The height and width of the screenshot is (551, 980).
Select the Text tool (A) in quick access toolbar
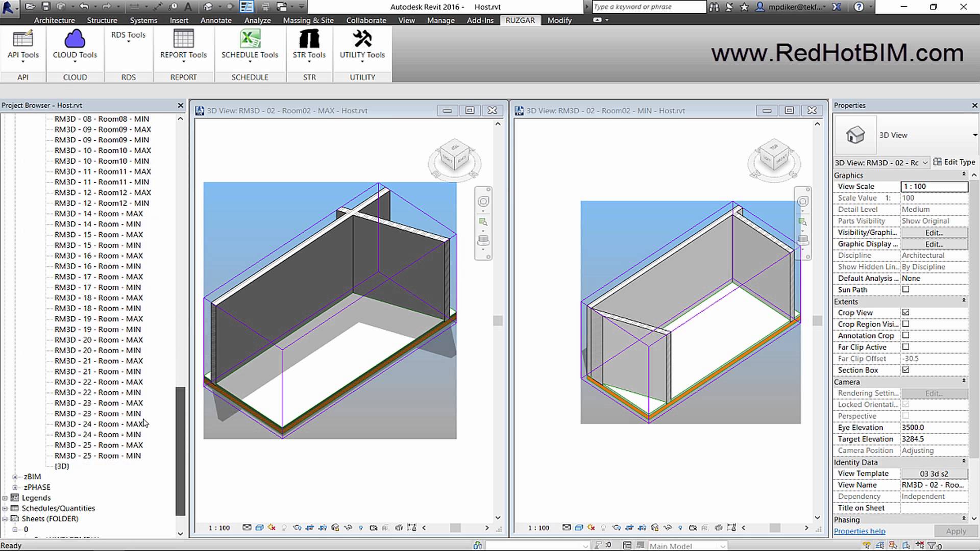click(188, 7)
